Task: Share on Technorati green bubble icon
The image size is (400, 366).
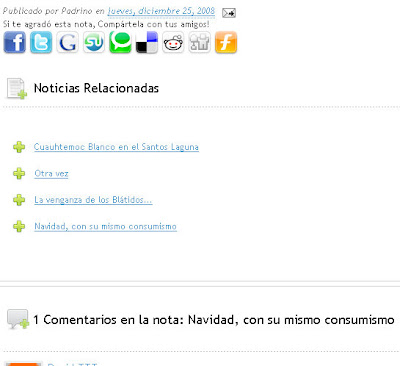Action: point(120,42)
